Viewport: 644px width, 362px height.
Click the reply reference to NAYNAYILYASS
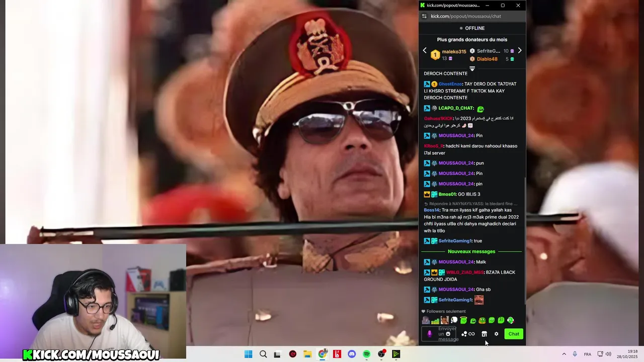pyautogui.click(x=470, y=204)
